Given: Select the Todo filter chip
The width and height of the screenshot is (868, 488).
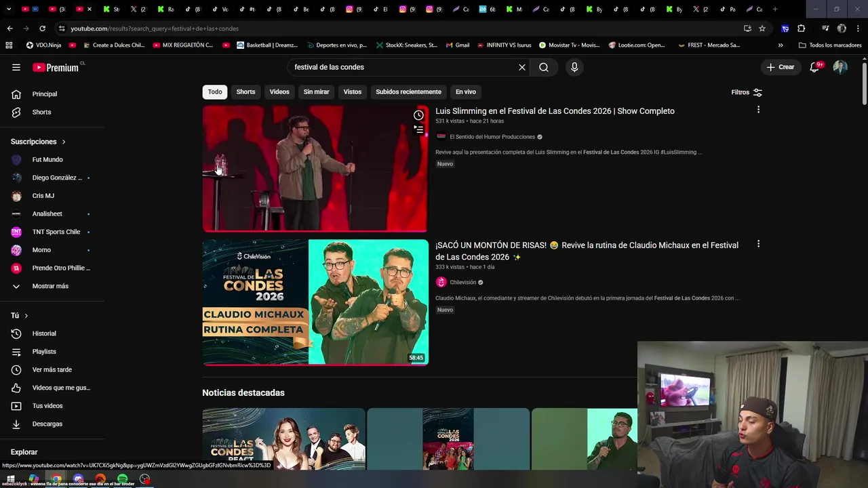Looking at the screenshot, I should click(215, 91).
